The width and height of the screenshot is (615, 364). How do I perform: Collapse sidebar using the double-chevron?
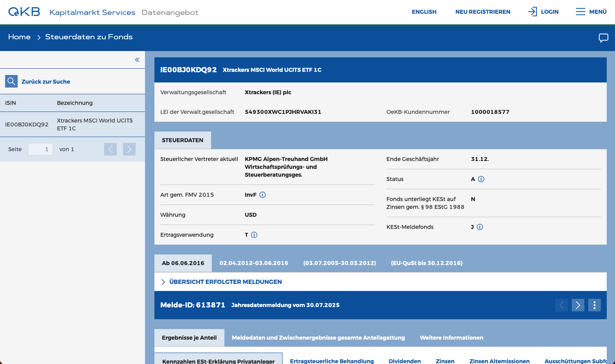pos(137,60)
